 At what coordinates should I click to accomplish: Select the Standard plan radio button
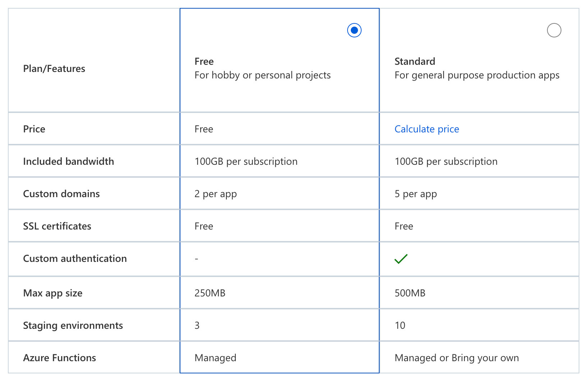[554, 30]
